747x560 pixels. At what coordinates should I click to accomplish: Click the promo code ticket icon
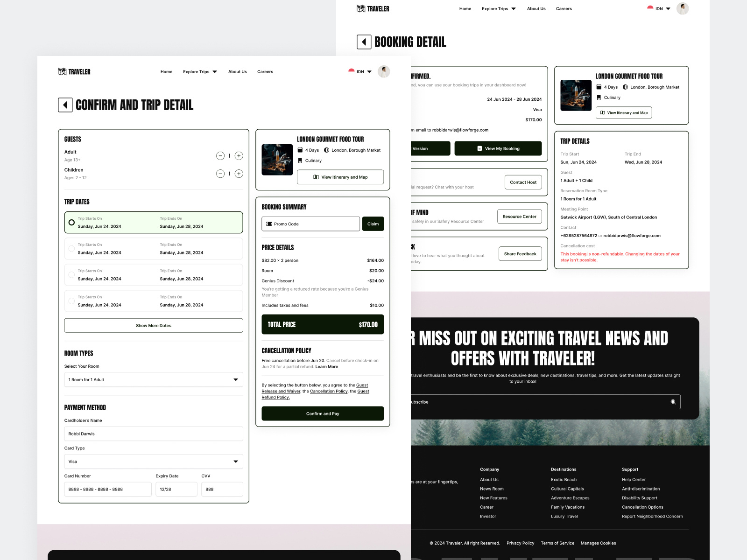(x=268, y=224)
